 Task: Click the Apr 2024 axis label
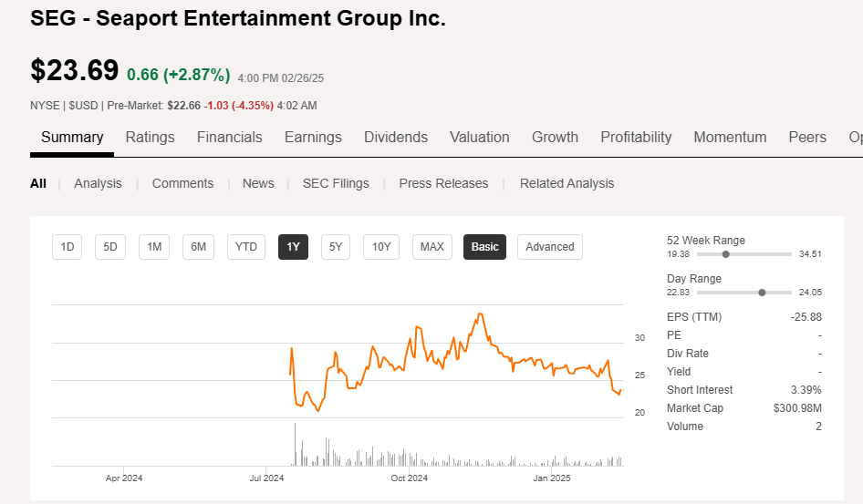[x=124, y=478]
